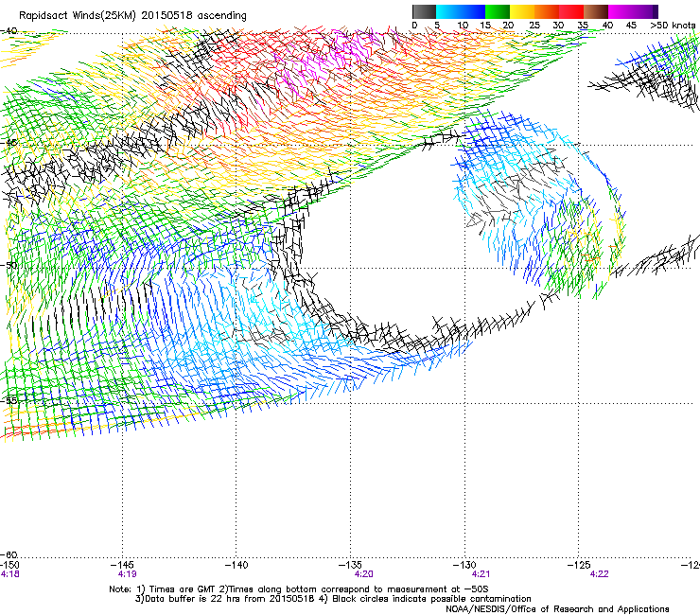
Task: Click the '-60' latitude label
Action: point(9,554)
